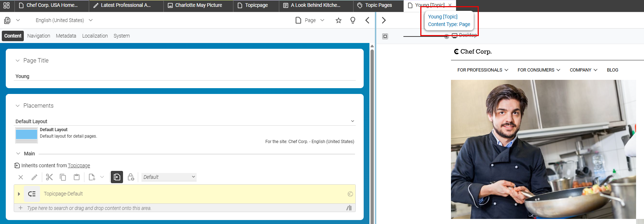Collapse the Placements section
This screenshot has height=224, width=644.
coord(17,106)
